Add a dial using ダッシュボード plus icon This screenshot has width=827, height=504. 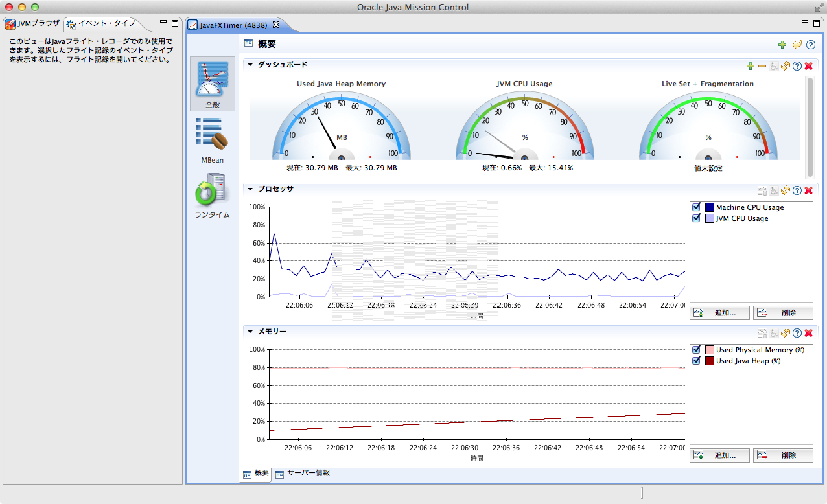tap(751, 66)
